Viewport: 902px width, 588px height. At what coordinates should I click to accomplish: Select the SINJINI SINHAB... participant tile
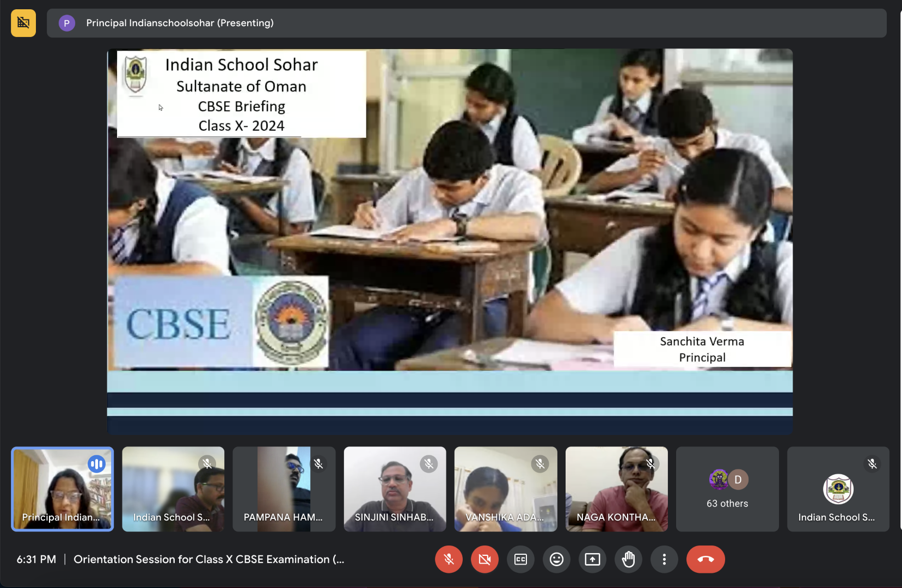395,489
